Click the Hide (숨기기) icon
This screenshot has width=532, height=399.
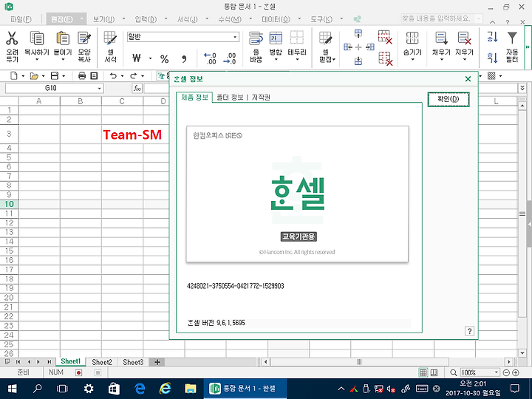(412, 38)
